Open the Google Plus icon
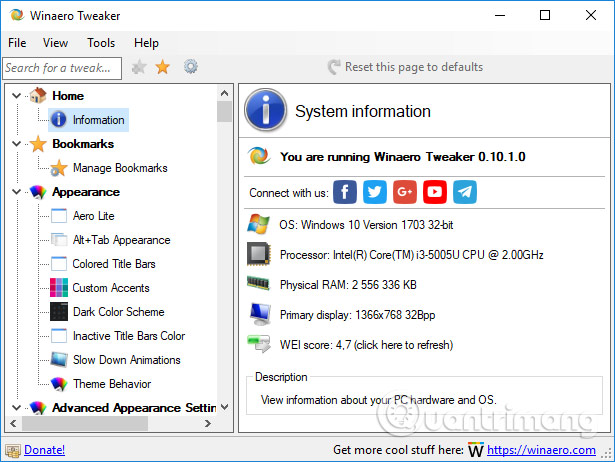 pyautogui.click(x=405, y=192)
